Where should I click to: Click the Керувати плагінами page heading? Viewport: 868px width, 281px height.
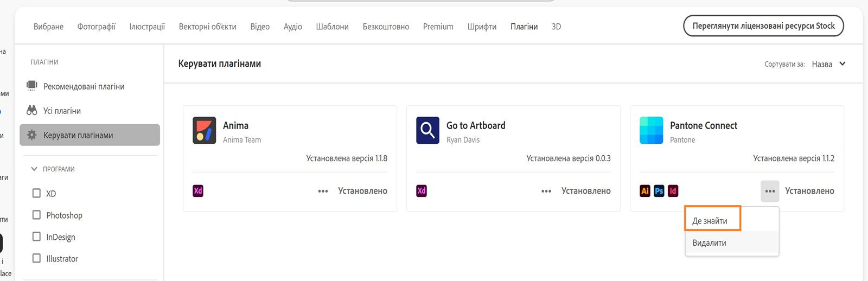pyautogui.click(x=220, y=63)
